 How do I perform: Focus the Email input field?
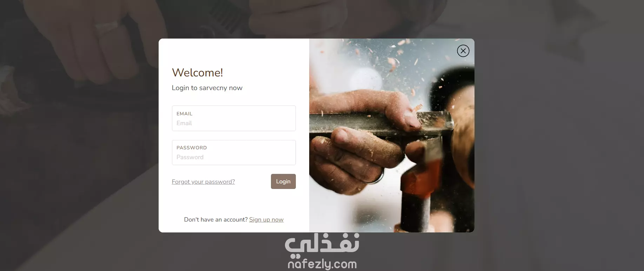234,118
